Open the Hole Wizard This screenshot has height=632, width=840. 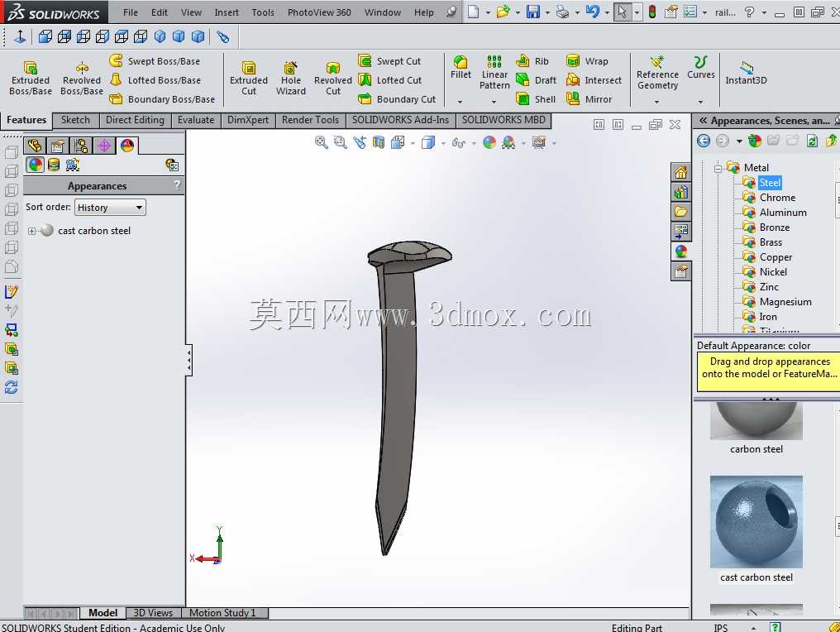(x=290, y=78)
